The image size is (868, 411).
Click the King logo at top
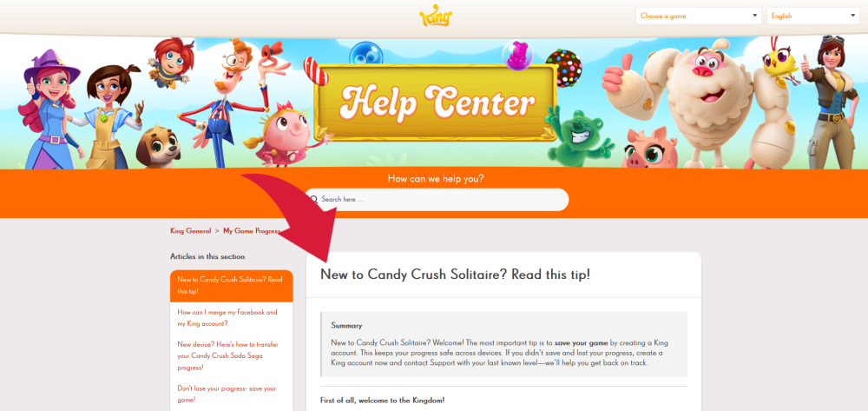pyautogui.click(x=437, y=15)
